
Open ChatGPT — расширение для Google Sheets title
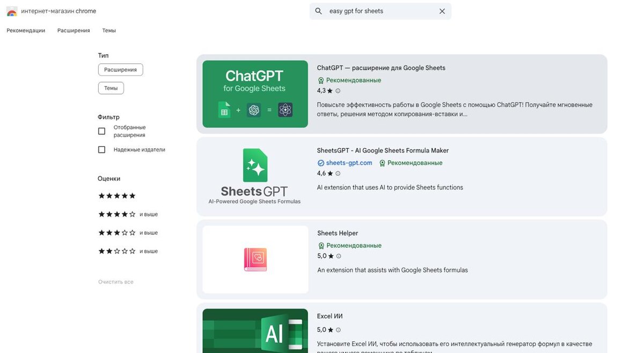382,68
